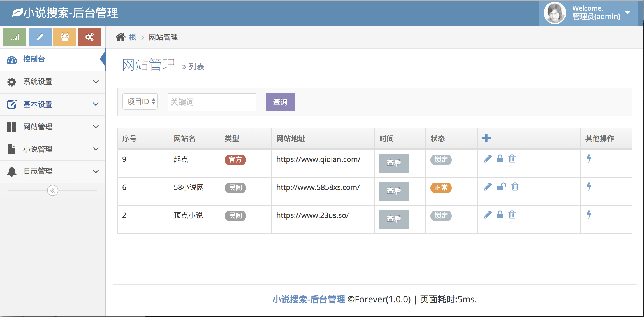Click 查看 button for 顶点小说 row
This screenshot has width=644, height=317.
pyautogui.click(x=393, y=219)
